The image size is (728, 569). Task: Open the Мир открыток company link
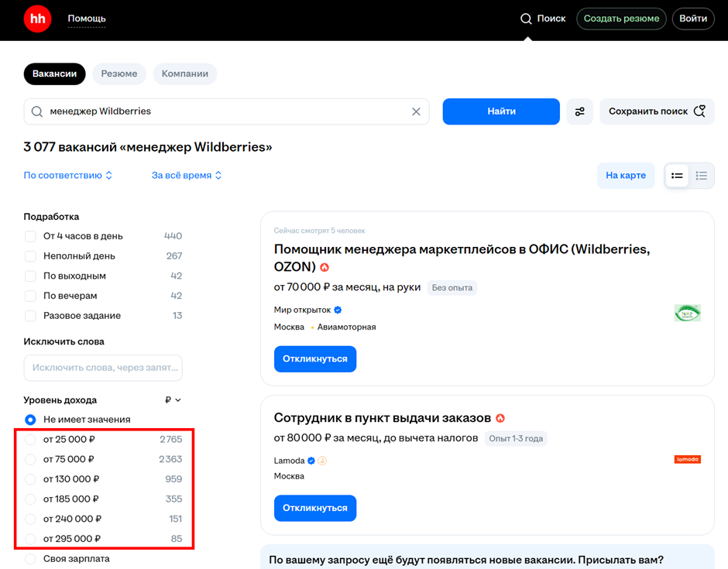pos(302,310)
